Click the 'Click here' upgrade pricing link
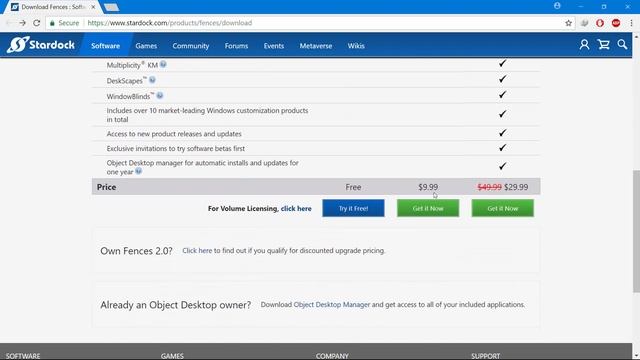The height and width of the screenshot is (360, 640). point(197,251)
